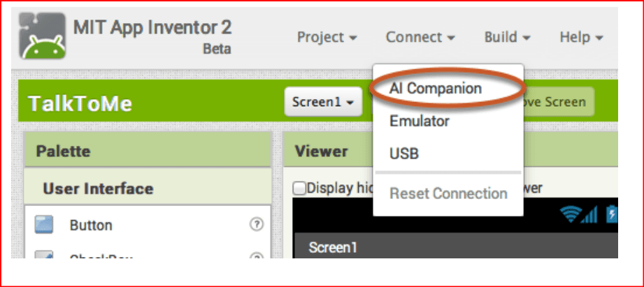Click the Button component icon in Palette
Screen dimensions: 644x287
(x=45, y=225)
